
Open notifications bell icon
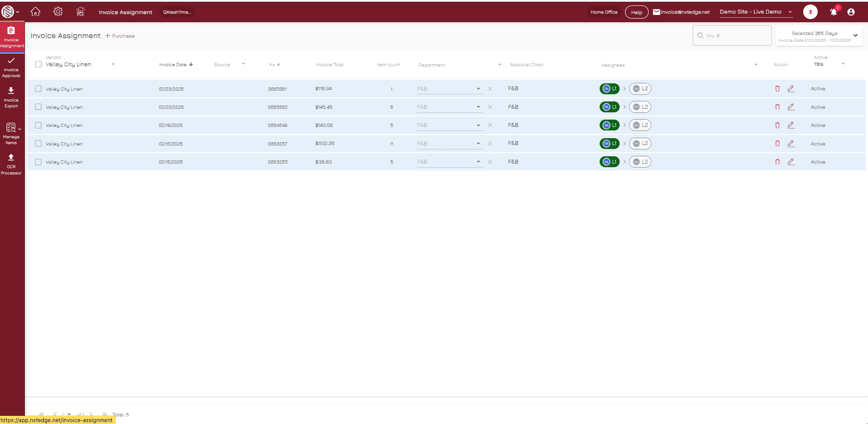point(834,12)
